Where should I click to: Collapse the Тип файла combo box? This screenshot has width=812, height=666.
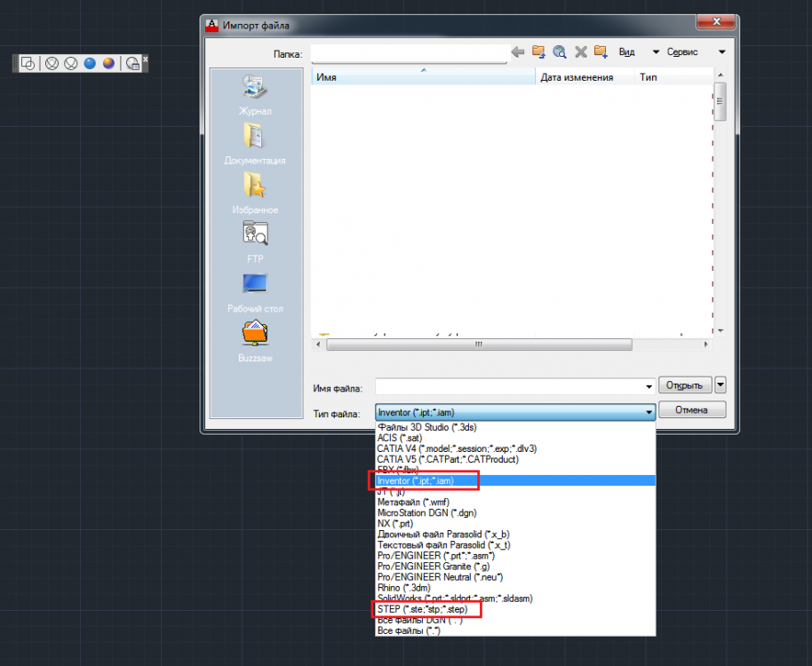click(649, 412)
